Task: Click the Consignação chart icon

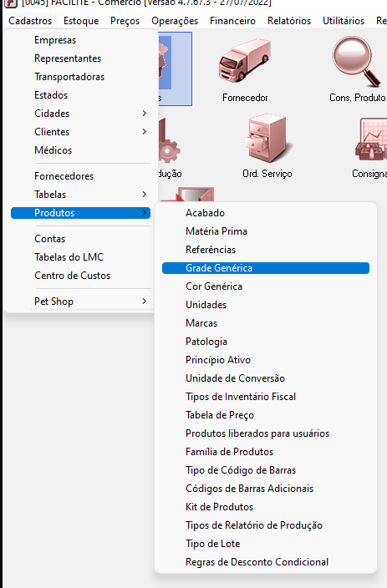Action: 371,139
